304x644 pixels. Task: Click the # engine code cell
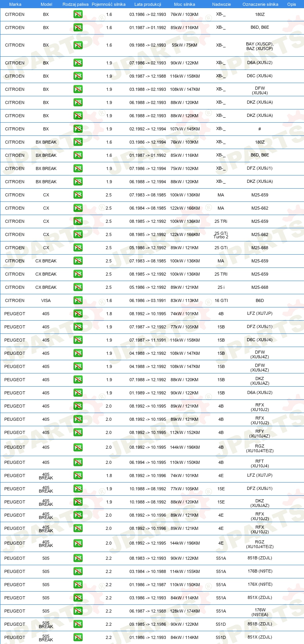pyautogui.click(x=260, y=129)
